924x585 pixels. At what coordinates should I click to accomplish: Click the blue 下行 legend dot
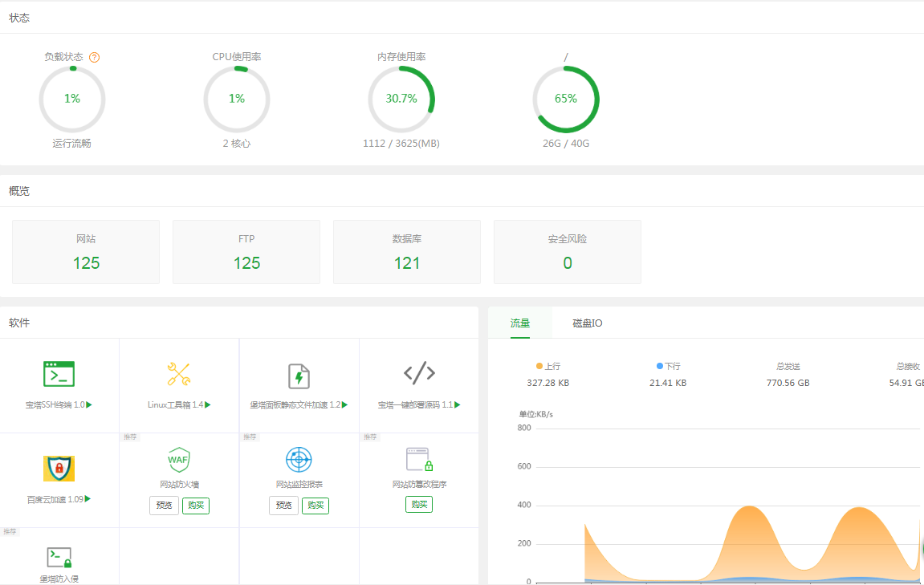click(660, 367)
